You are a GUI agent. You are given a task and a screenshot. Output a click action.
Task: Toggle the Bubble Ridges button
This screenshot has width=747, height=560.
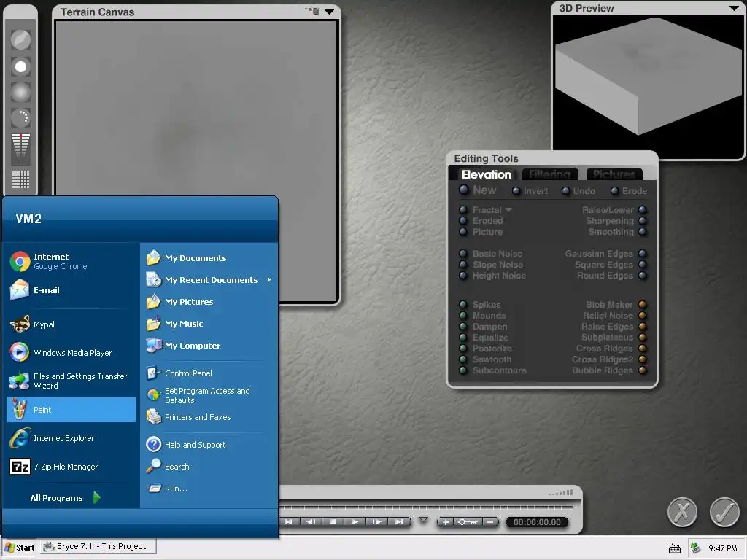tap(643, 370)
